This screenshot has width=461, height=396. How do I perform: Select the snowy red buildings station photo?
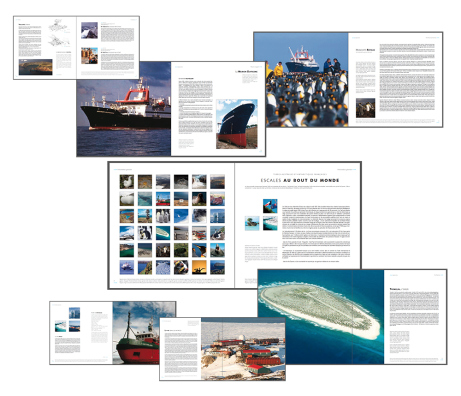pos(243,349)
